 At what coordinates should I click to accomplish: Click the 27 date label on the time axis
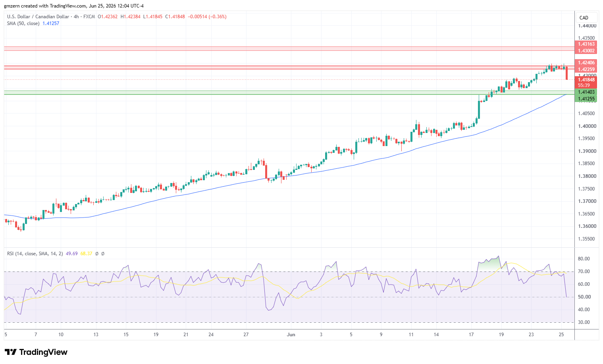[246, 335]
